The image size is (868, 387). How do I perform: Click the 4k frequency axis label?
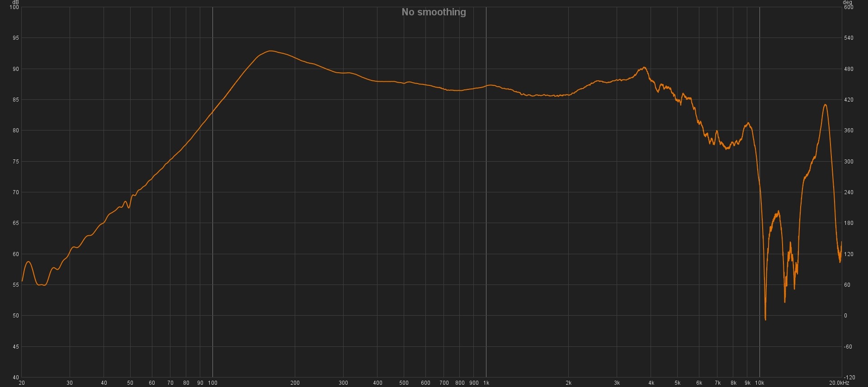651,383
